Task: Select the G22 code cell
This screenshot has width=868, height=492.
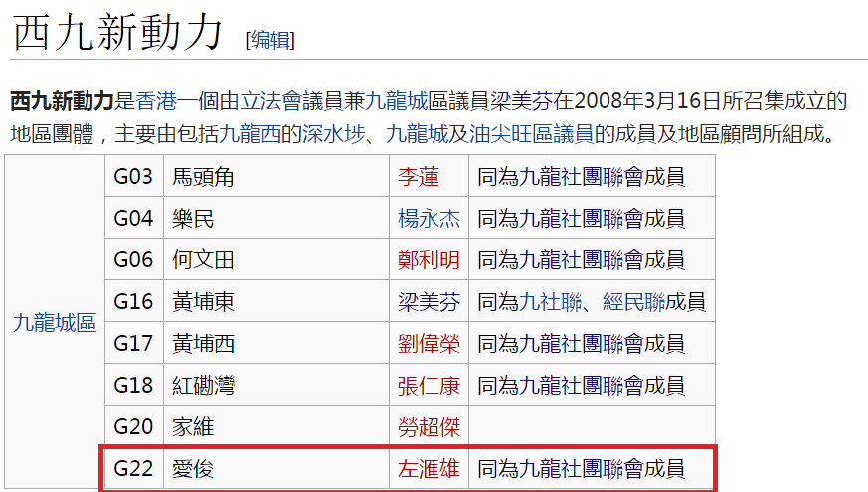Action: (134, 468)
